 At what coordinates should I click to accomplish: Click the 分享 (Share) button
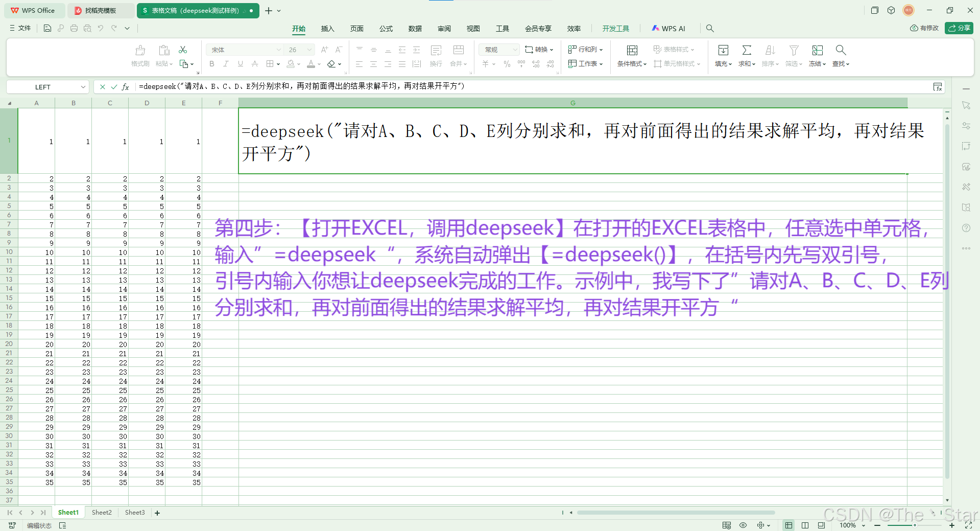point(959,28)
